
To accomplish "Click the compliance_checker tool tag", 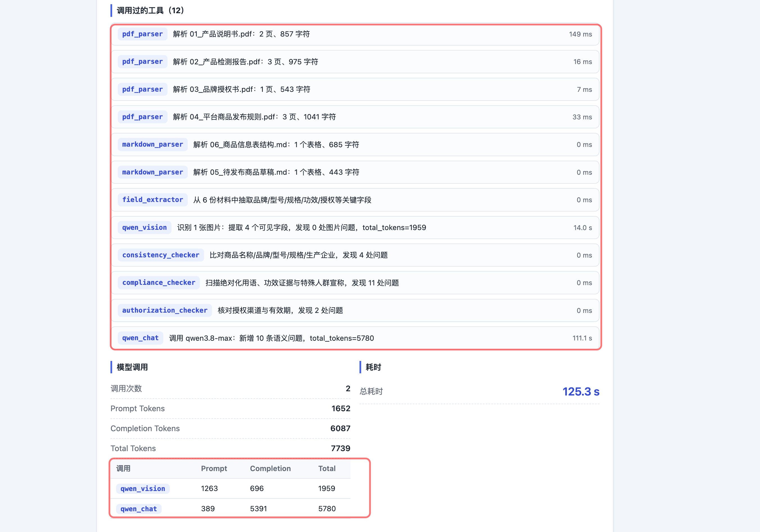I will tap(159, 283).
